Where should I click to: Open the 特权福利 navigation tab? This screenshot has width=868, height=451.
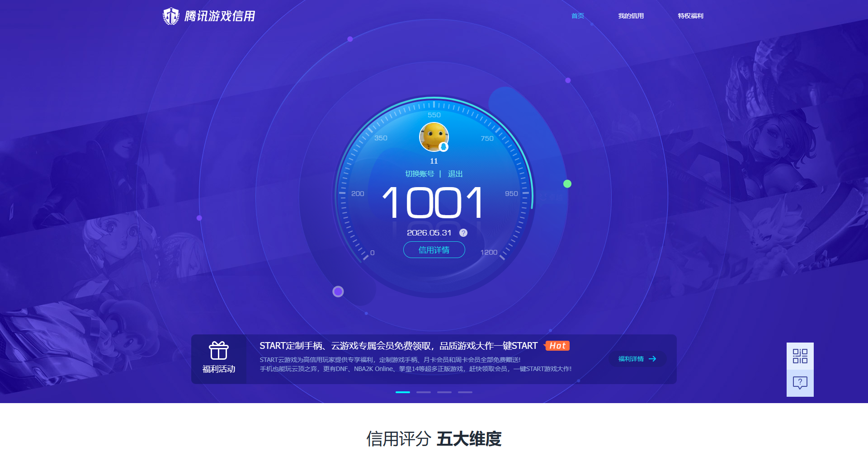coord(690,16)
